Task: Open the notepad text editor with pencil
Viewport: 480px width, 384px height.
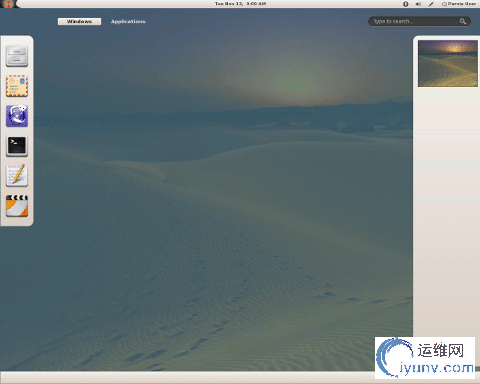Action: [x=17, y=176]
